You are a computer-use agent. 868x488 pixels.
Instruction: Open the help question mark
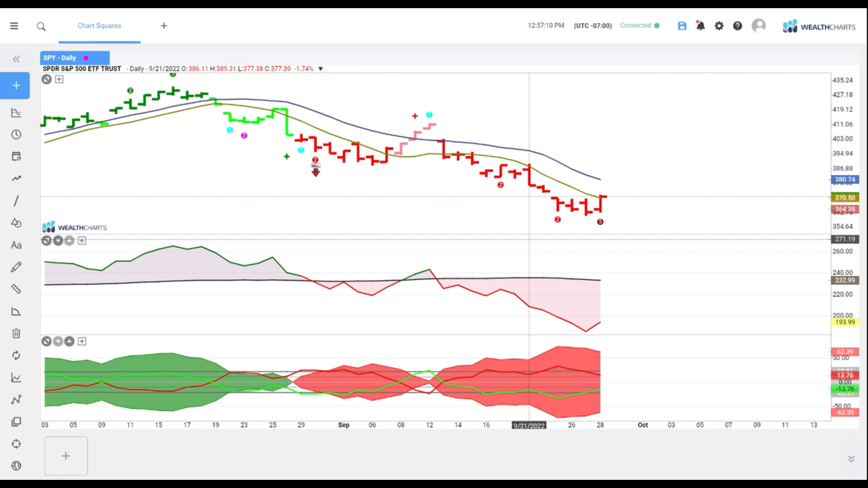[737, 26]
